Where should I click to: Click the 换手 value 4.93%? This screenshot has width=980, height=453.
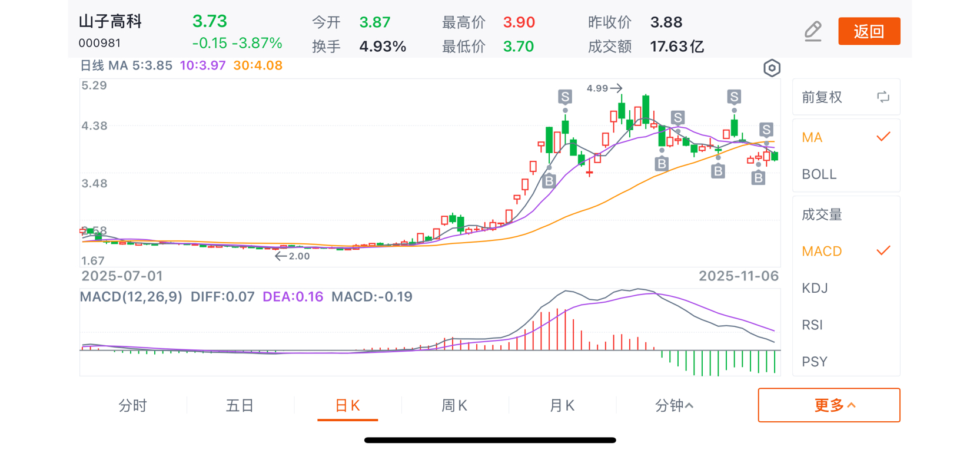pos(383,47)
